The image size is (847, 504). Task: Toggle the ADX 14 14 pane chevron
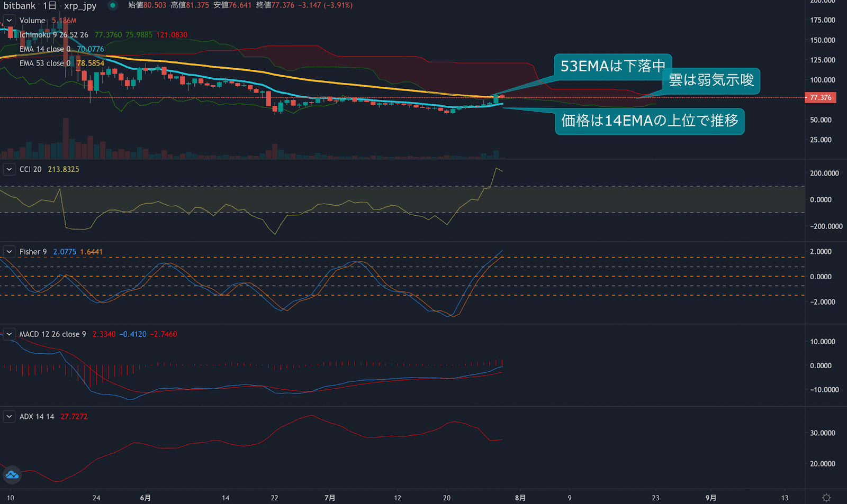(9, 417)
